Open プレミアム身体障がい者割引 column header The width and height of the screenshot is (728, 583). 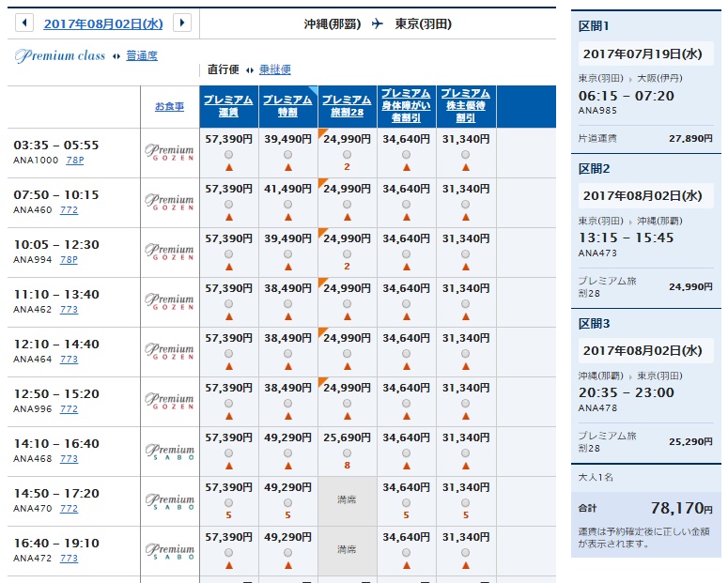406,106
